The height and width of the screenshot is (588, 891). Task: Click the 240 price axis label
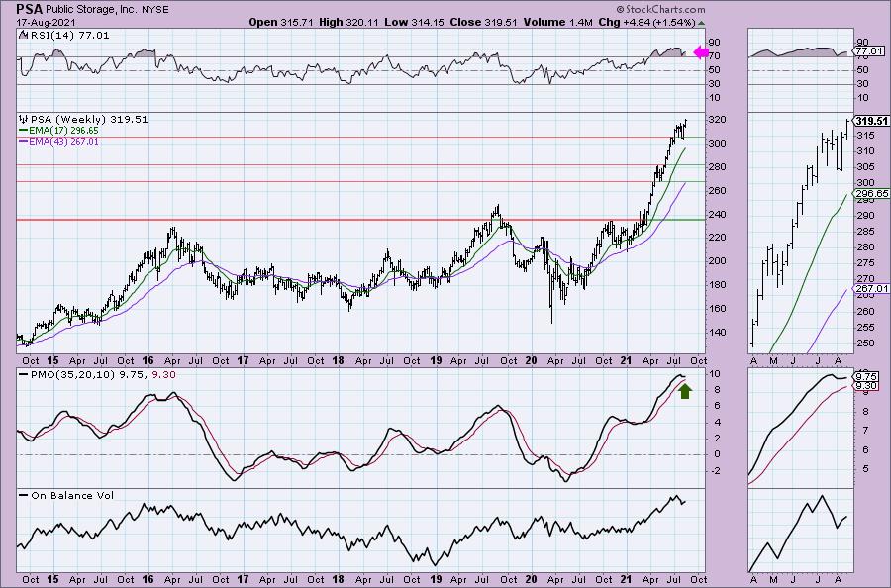(717, 214)
